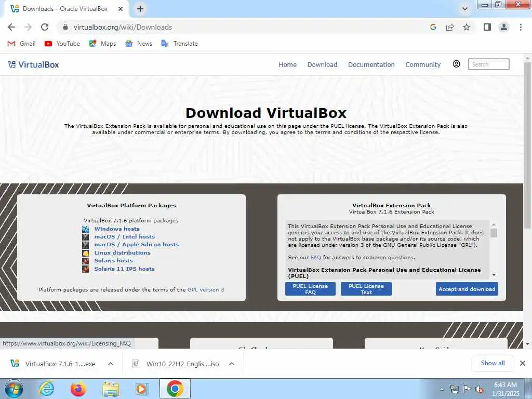Click page scrollbar down arrow
Viewport: 532px width, 399px height.
click(x=527, y=344)
